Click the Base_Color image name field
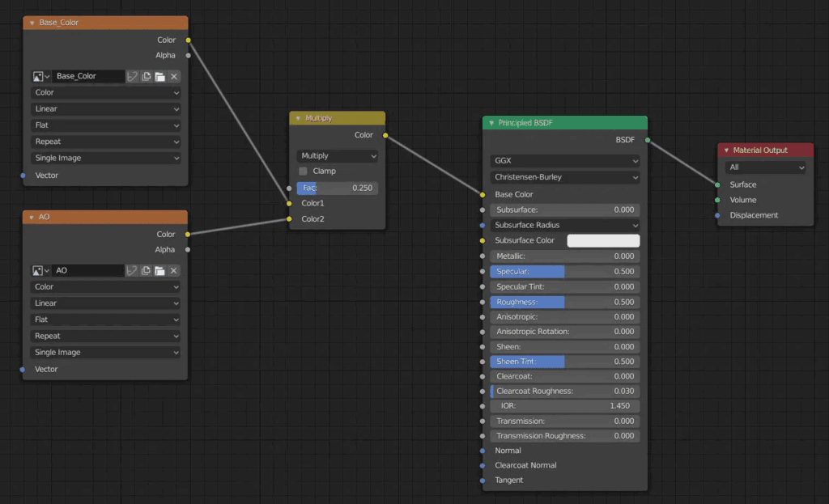 coord(88,77)
